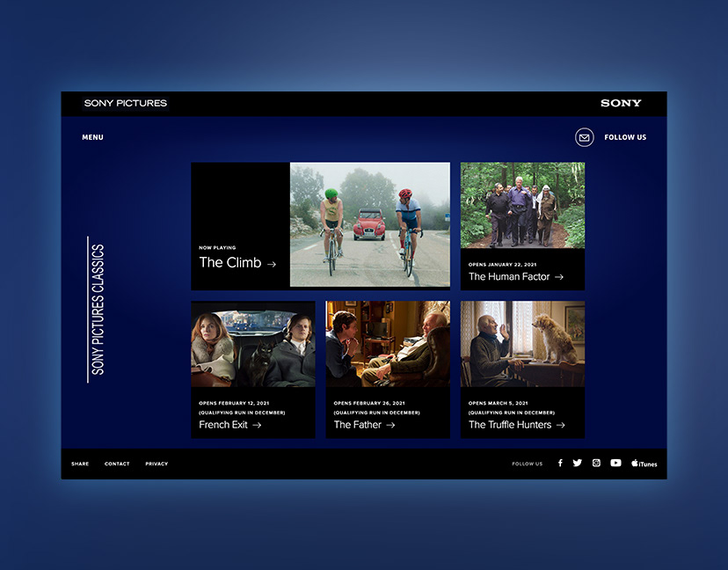Click the arrow next to The Human Factor
This screenshot has width=728, height=570.
[x=559, y=277]
